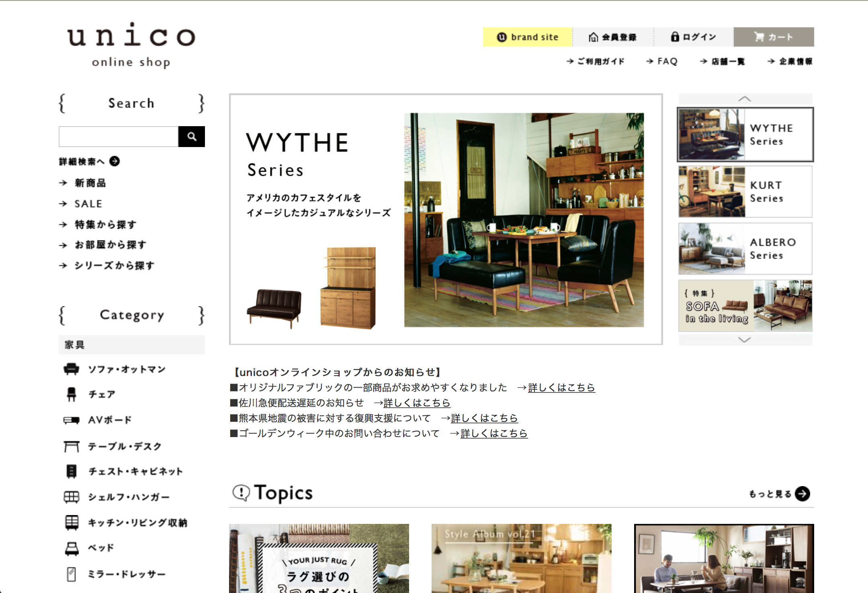Choose the table and desk category icon
868x593 pixels.
click(x=72, y=446)
